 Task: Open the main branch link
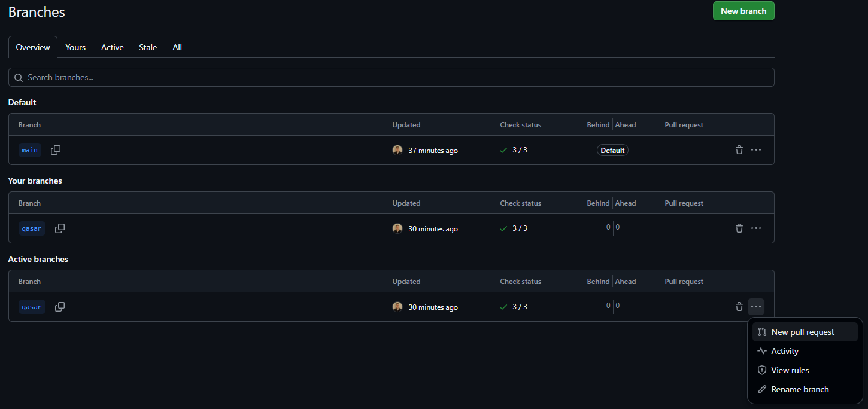pyautogui.click(x=30, y=150)
